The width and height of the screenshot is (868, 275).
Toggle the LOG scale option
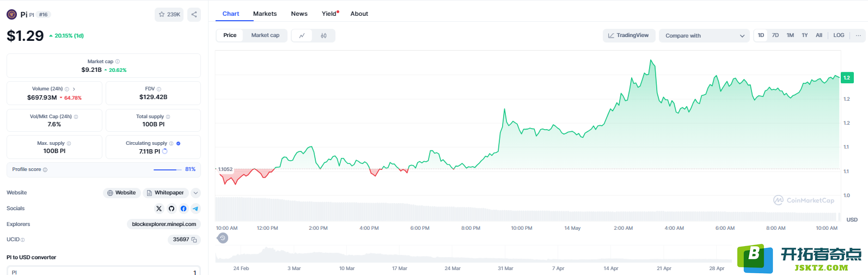click(839, 35)
